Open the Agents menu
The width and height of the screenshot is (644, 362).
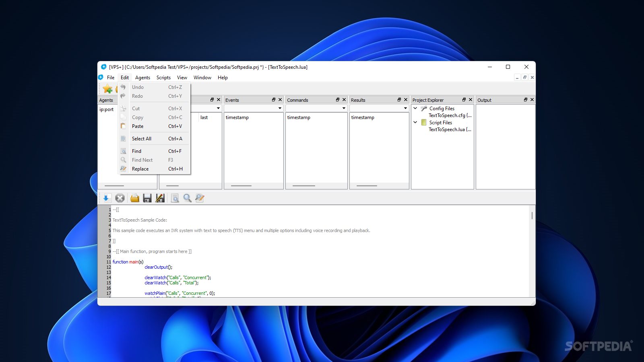pyautogui.click(x=142, y=78)
